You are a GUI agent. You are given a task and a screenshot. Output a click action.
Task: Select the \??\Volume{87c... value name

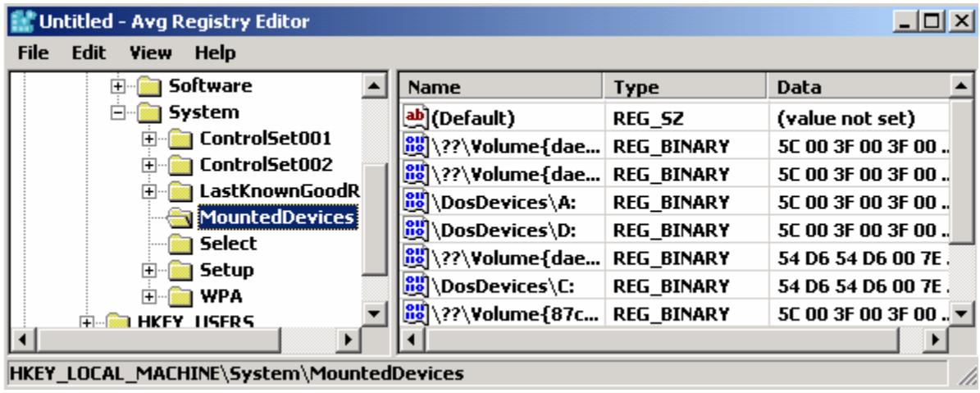[x=517, y=313]
